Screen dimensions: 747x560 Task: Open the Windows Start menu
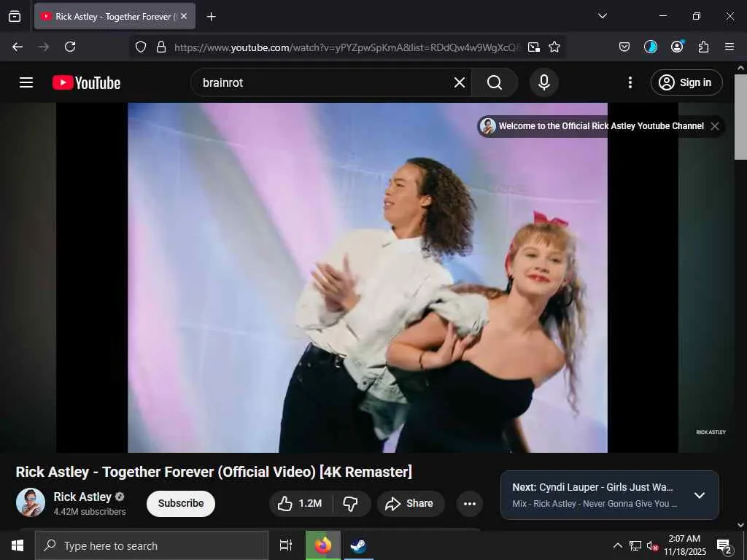18,545
